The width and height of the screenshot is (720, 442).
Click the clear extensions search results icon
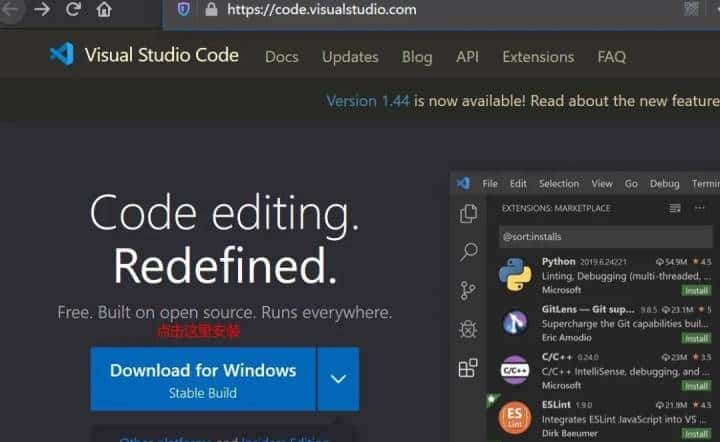(675, 208)
